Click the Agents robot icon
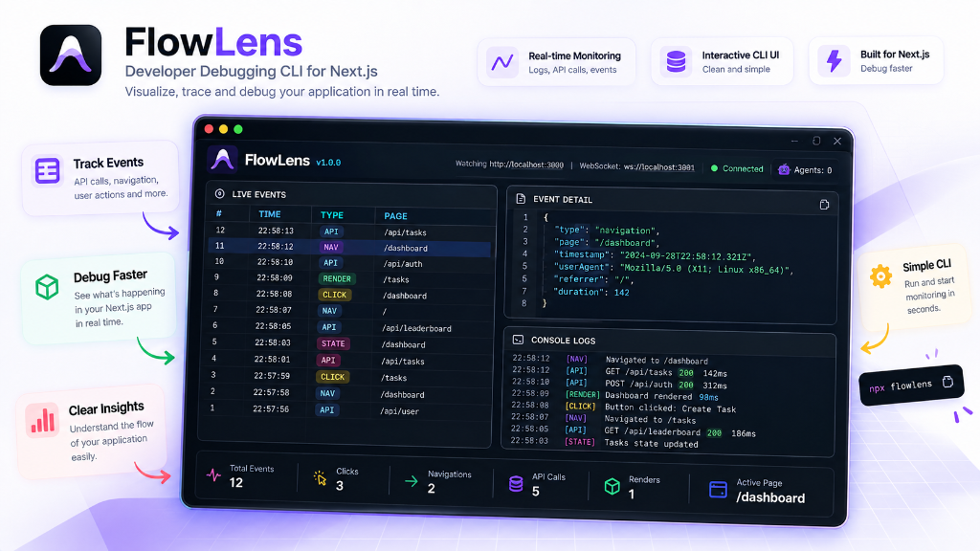 (x=784, y=169)
